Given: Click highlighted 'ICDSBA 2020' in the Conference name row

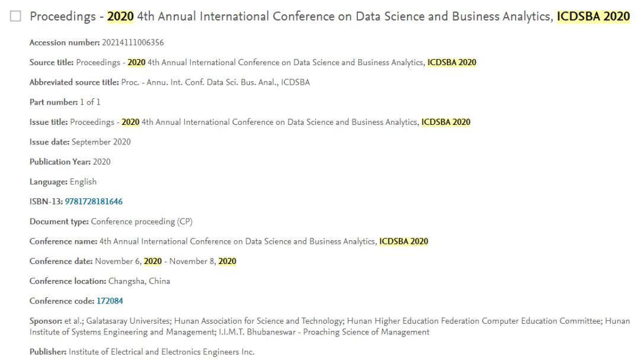Looking at the screenshot, I should tap(404, 241).
